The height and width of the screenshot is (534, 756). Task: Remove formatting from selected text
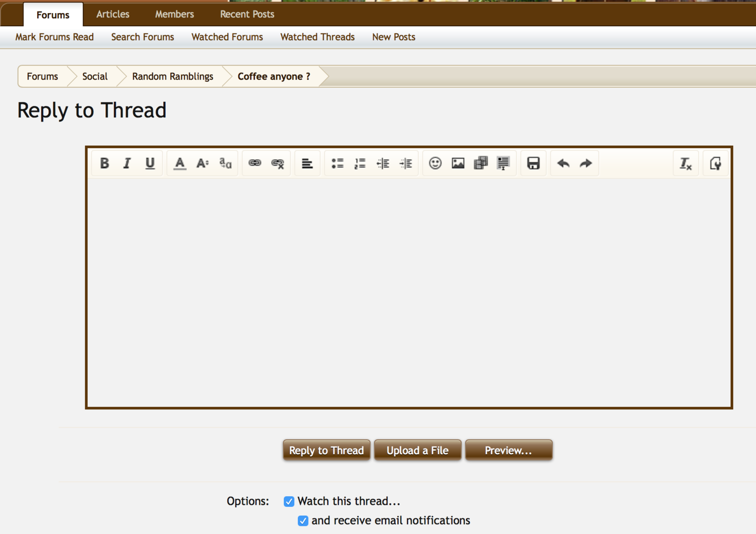pos(685,163)
